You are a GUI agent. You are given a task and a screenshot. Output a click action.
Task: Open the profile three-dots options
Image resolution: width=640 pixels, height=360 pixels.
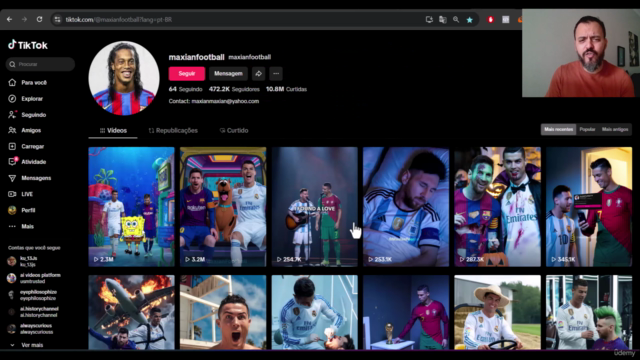[276, 73]
